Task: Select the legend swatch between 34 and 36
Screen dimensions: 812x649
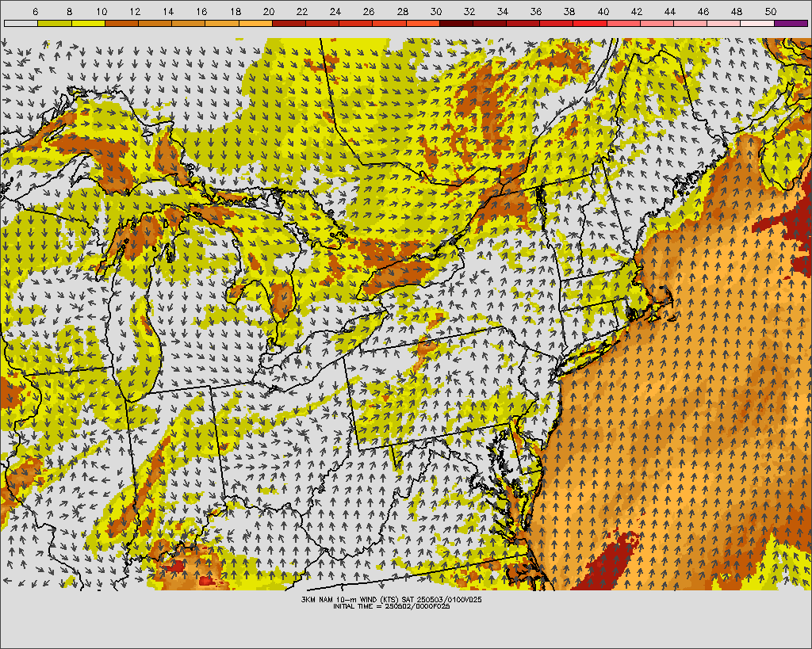Action: [x=523, y=23]
